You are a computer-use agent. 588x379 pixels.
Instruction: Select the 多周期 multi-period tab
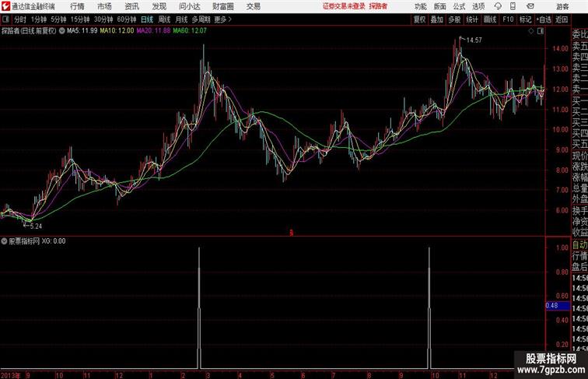coord(201,19)
